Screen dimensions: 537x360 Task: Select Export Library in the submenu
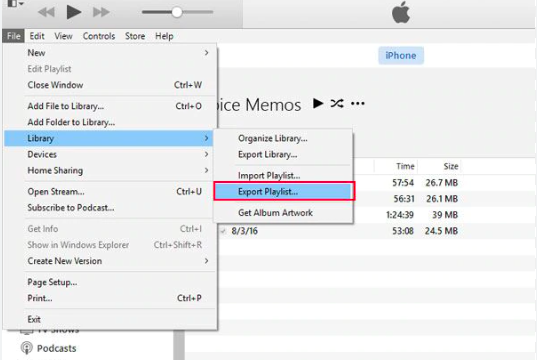[283, 154]
